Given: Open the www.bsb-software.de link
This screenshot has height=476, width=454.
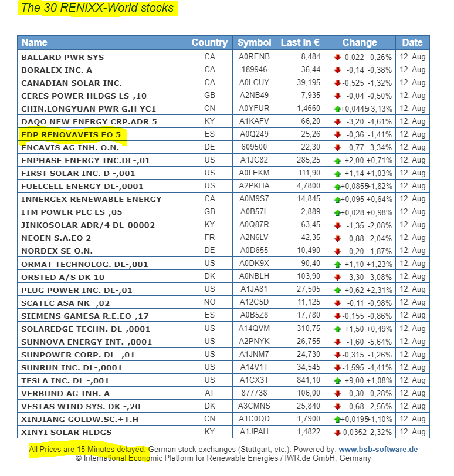Looking at the screenshot, I should [x=378, y=449].
